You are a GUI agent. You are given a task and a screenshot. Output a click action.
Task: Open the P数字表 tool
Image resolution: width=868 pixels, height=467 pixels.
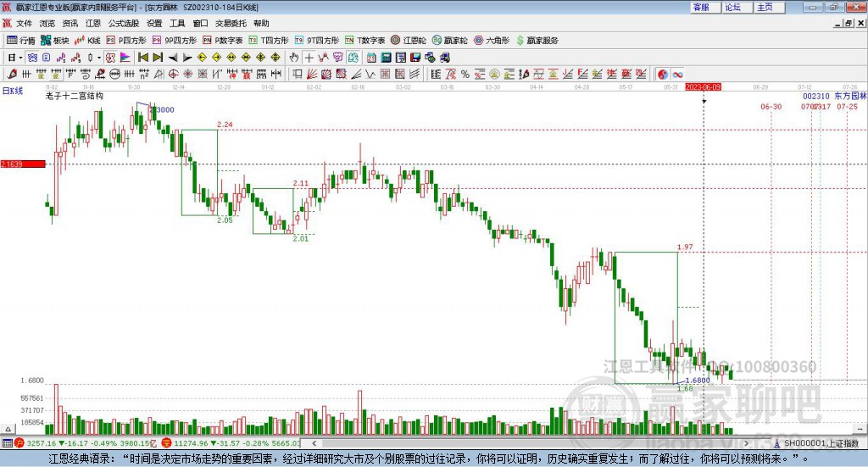223,41
